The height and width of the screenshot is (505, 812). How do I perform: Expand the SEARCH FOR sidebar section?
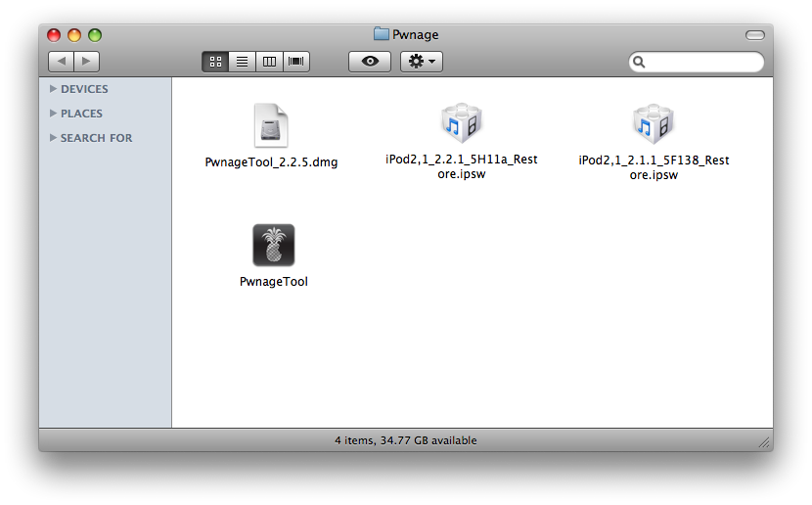[53, 138]
